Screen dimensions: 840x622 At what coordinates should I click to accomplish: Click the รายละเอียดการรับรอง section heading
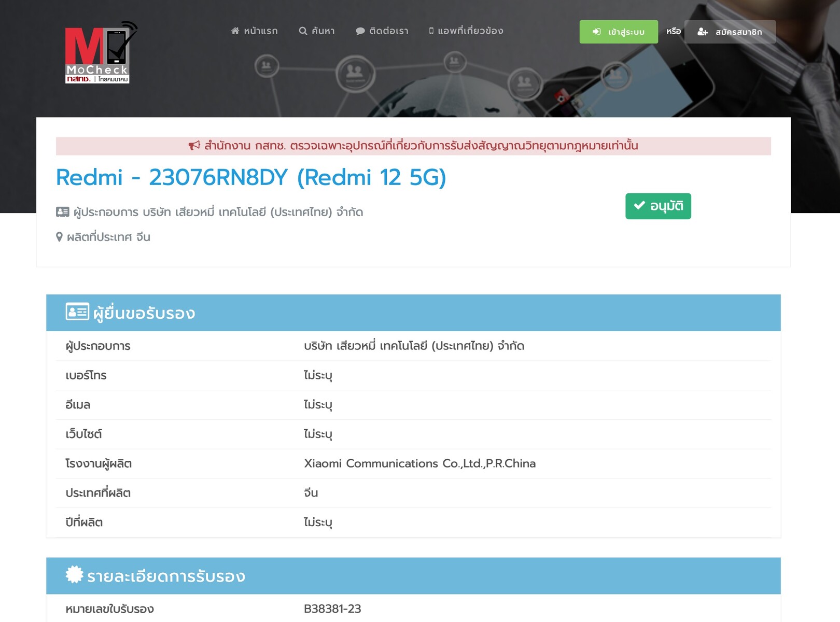pyautogui.click(x=166, y=576)
